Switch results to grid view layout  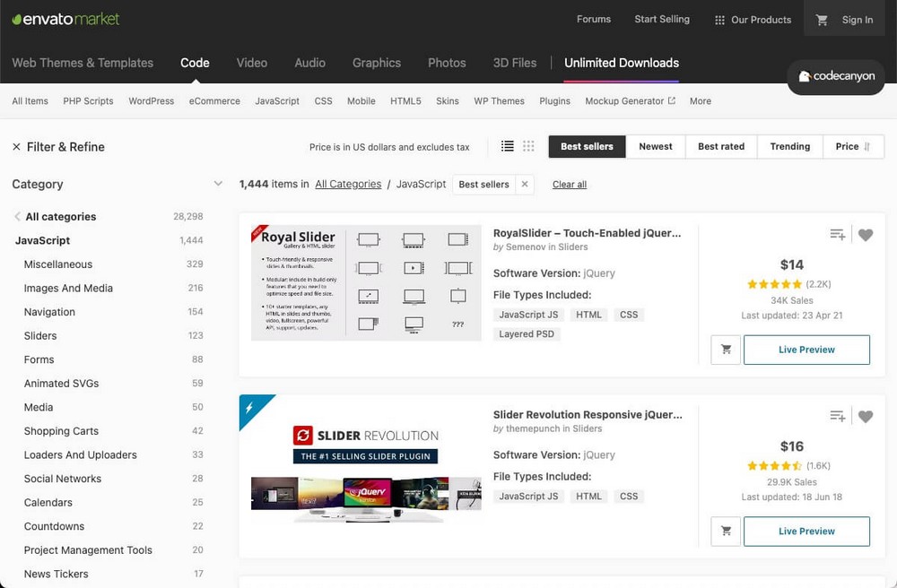pos(528,146)
